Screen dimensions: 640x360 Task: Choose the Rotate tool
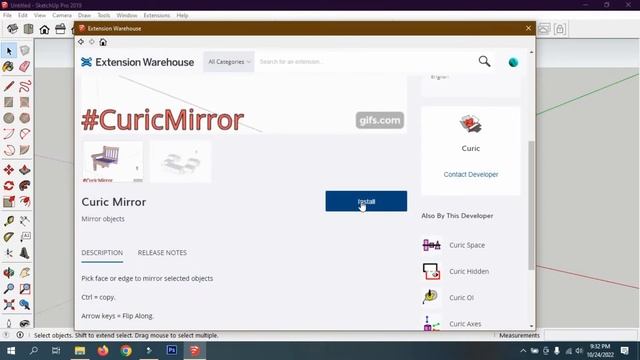tap(9, 186)
